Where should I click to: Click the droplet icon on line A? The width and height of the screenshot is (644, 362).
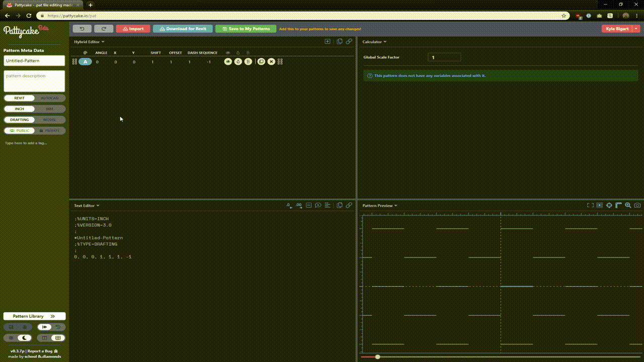238,61
